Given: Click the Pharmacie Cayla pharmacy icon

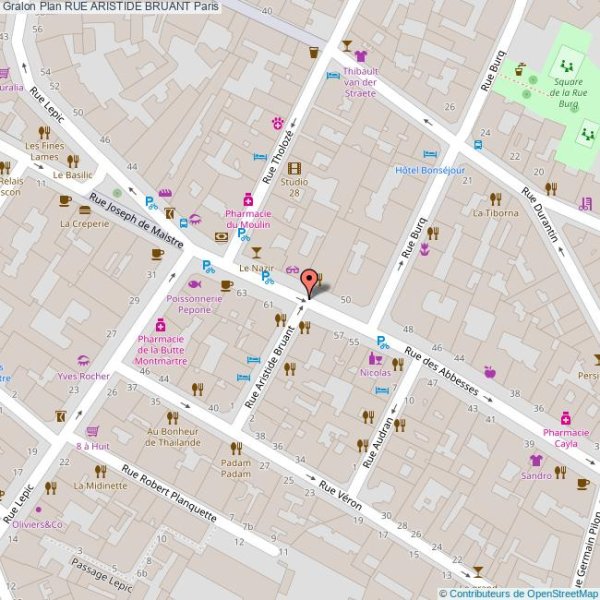Looking at the screenshot, I should point(565,418).
